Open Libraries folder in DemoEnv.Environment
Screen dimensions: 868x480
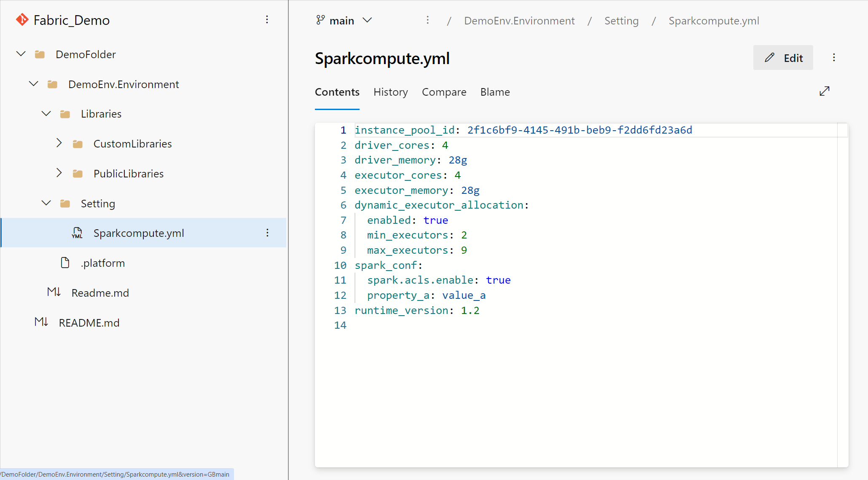100,113
